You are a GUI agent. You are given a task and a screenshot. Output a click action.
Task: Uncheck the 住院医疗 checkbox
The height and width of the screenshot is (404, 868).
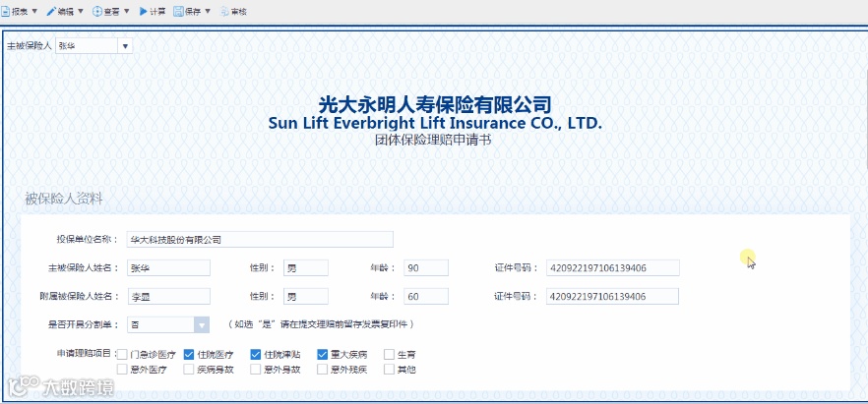point(189,354)
